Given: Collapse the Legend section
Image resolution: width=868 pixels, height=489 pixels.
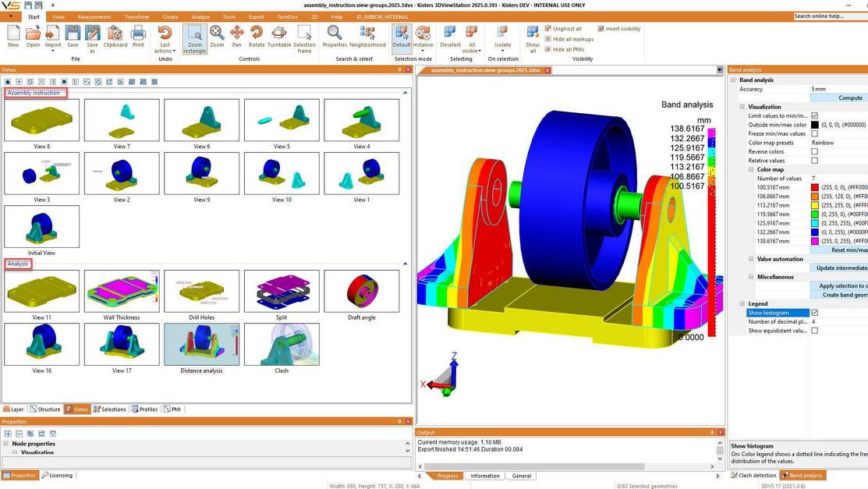Looking at the screenshot, I should point(742,304).
